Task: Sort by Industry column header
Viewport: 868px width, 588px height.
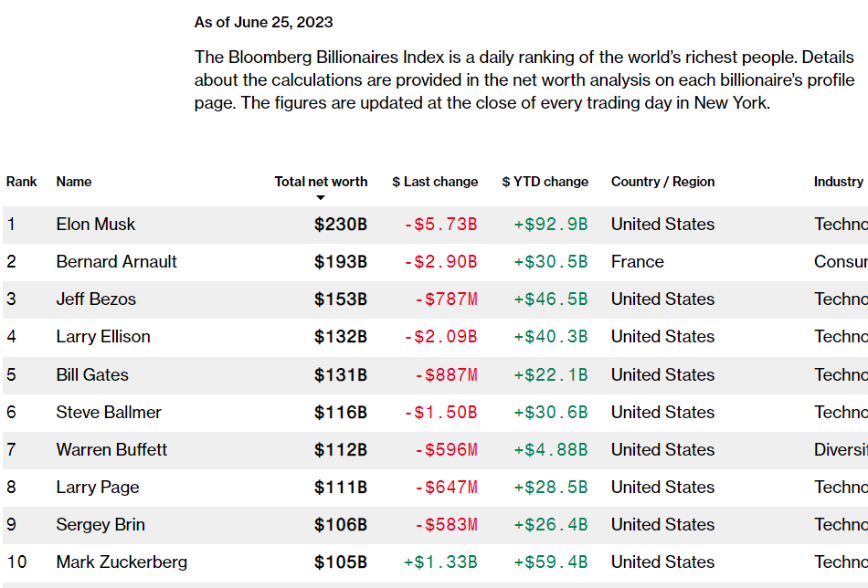Action: pyautogui.click(x=838, y=182)
